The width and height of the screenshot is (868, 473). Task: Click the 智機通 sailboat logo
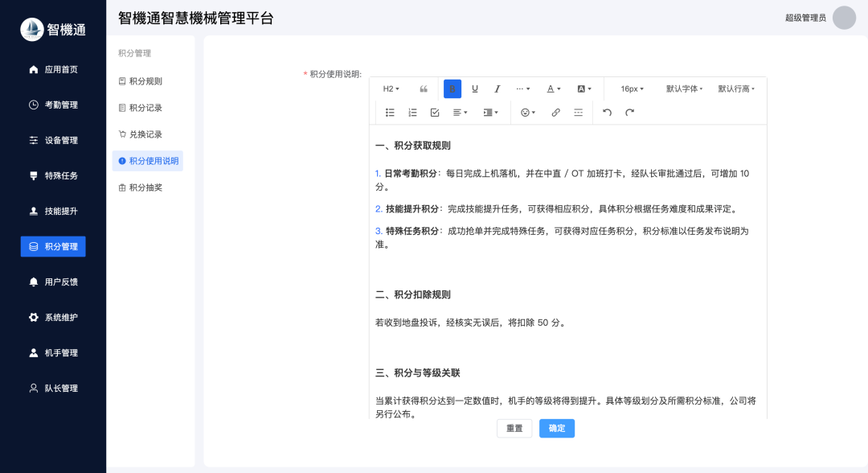32,29
